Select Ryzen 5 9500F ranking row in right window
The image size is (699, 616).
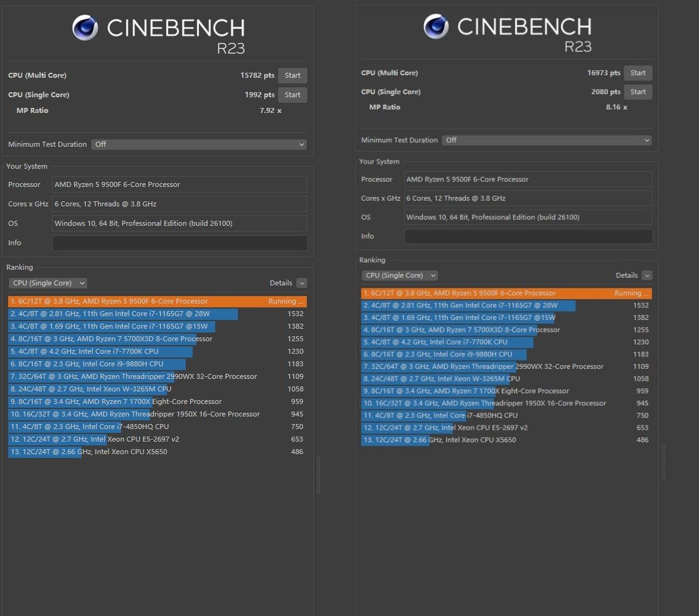pyautogui.click(x=506, y=294)
